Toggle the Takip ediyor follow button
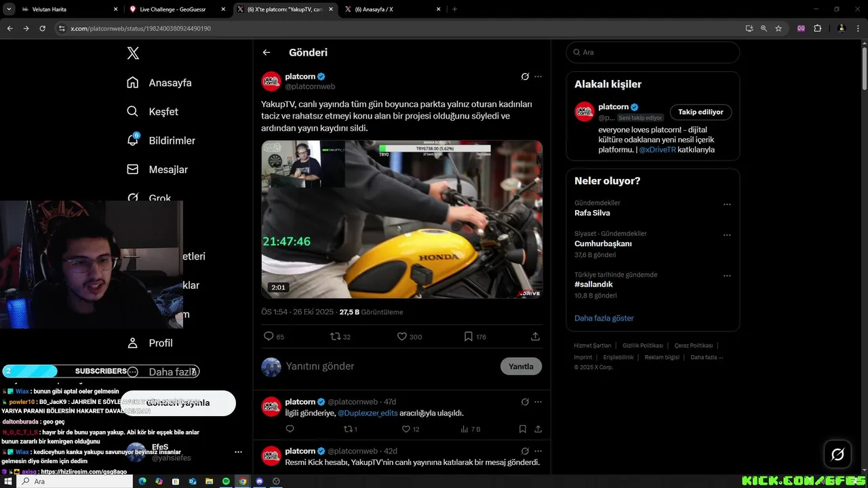This screenshot has height=488, width=868. (701, 112)
